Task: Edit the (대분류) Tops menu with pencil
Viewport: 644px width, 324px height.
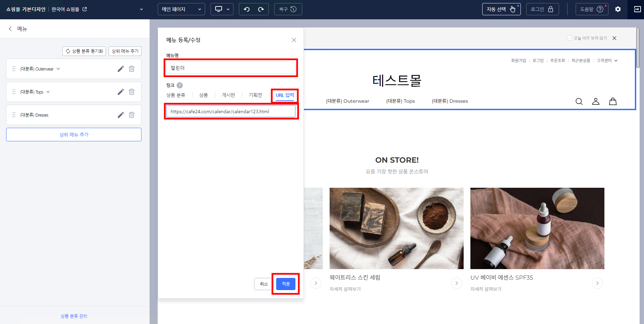Action: tap(120, 92)
